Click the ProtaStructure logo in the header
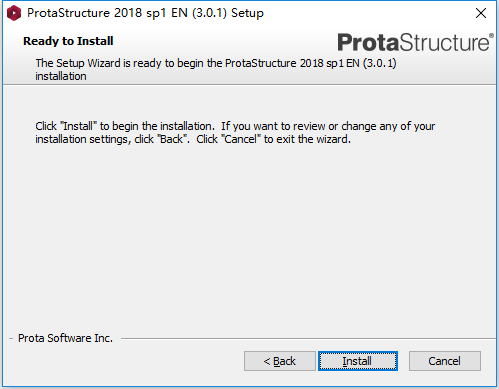 pos(415,43)
